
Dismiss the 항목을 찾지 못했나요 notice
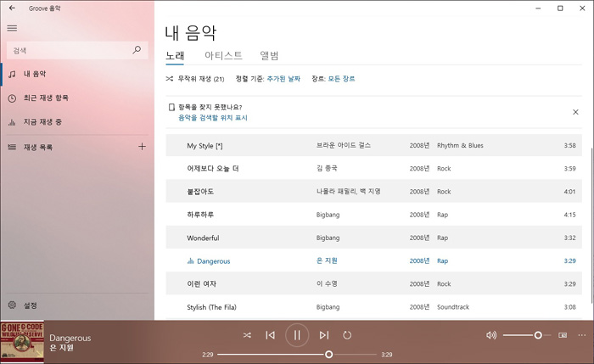click(x=575, y=112)
